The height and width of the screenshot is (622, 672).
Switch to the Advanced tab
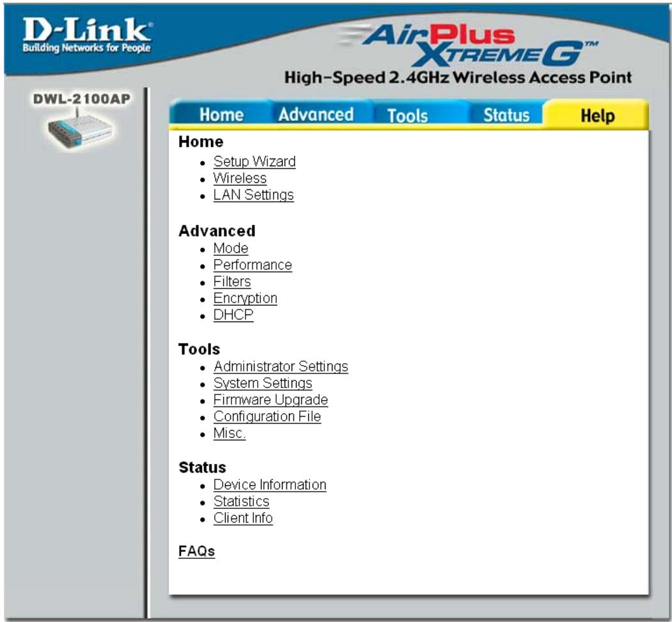[316, 114]
